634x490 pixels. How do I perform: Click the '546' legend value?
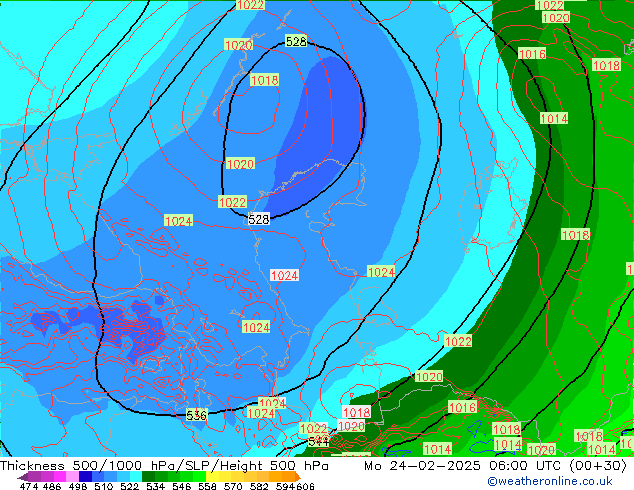click(182, 486)
